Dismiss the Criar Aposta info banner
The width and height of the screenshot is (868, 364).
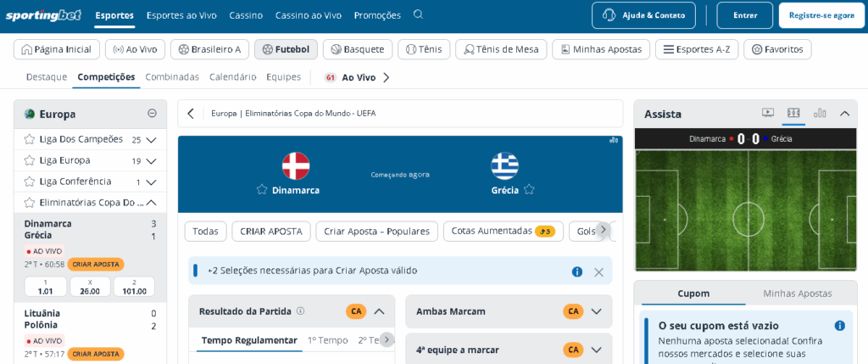coord(598,272)
